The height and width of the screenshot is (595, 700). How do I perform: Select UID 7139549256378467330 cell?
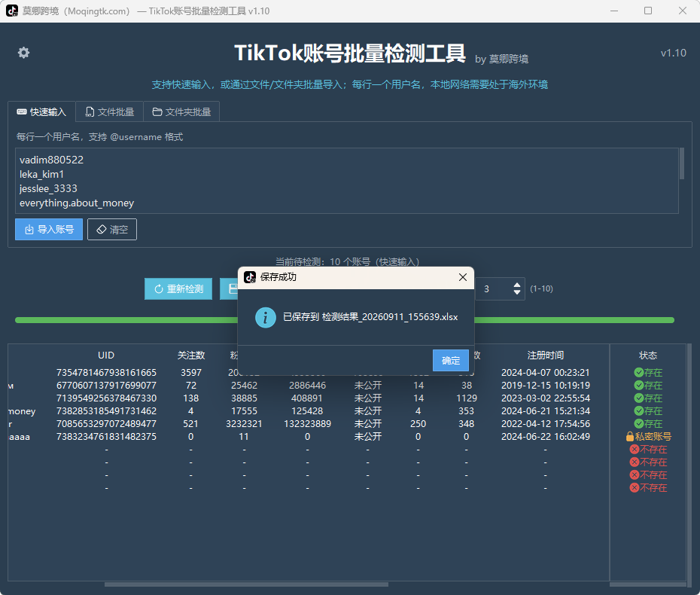106,398
